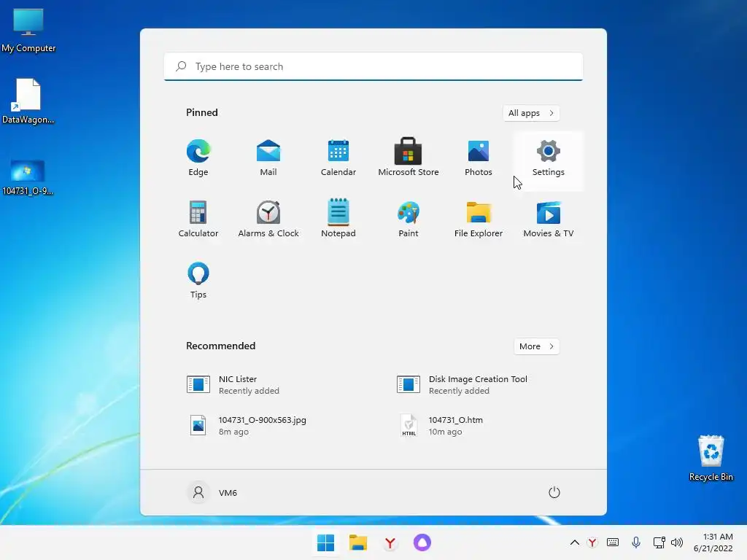This screenshot has height=560, width=747.
Task: Launch the Photos app
Action: pyautogui.click(x=479, y=158)
